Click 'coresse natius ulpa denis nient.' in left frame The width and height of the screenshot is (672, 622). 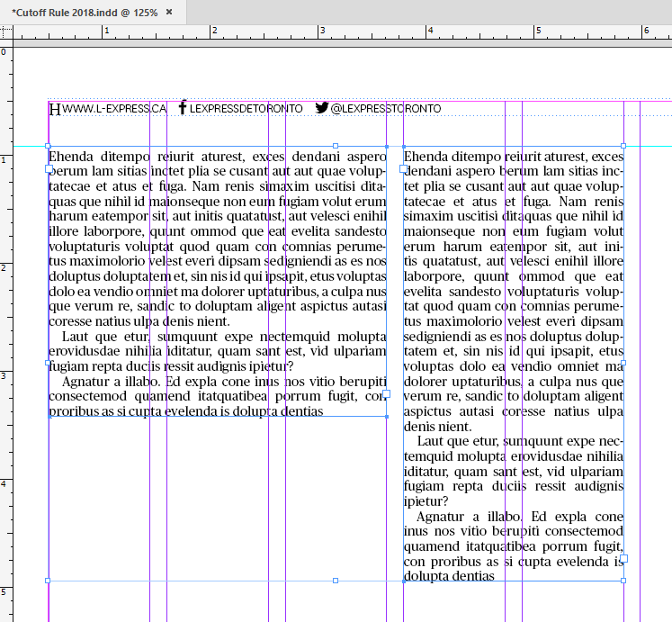(139, 321)
